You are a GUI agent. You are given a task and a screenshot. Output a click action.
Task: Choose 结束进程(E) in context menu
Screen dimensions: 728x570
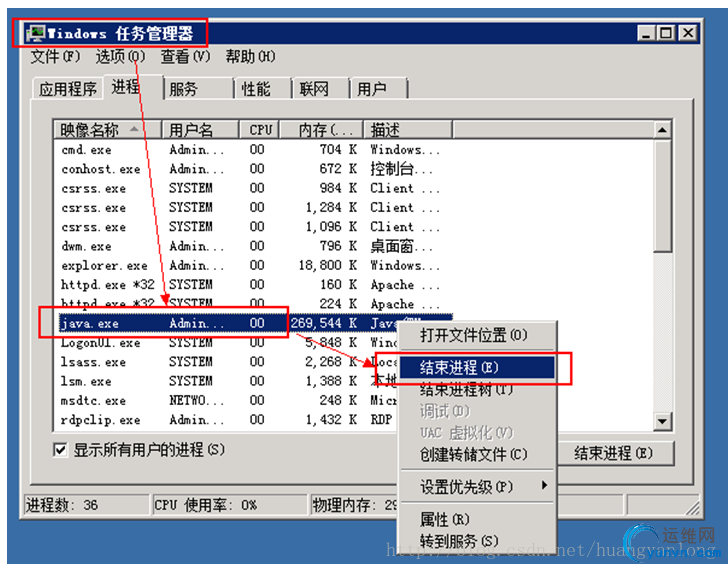tap(477, 368)
